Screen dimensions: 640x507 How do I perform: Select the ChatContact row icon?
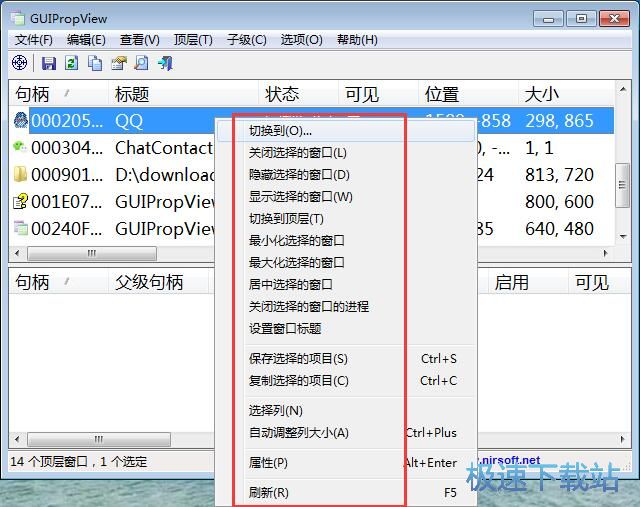tap(20, 148)
